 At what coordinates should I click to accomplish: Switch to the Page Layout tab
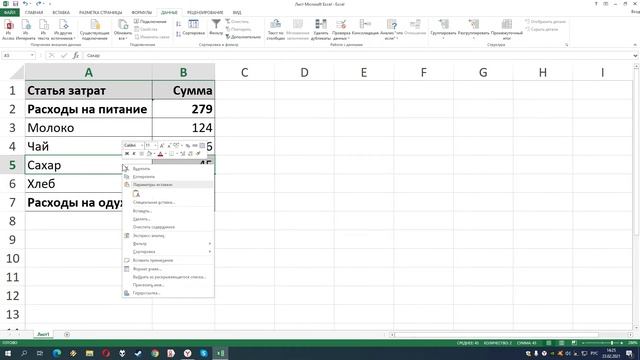pos(100,12)
